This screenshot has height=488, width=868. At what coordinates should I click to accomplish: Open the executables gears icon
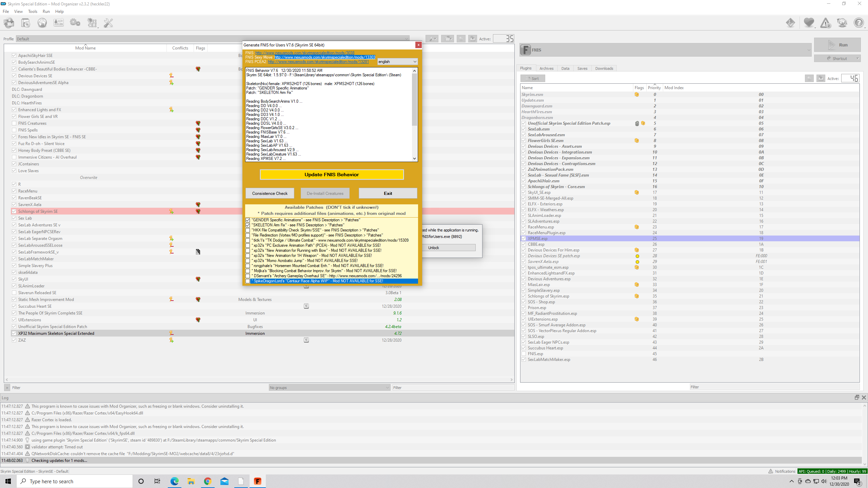tap(75, 23)
